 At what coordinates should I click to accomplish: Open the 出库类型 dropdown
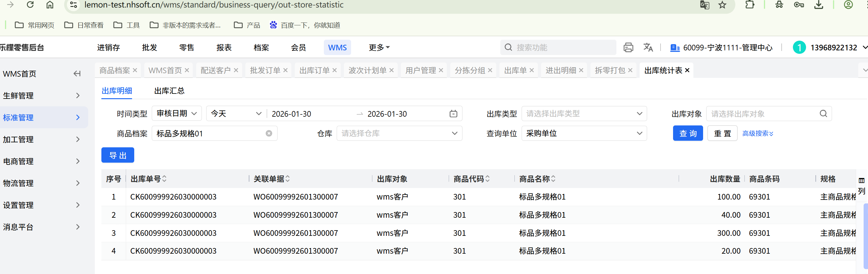tap(584, 114)
